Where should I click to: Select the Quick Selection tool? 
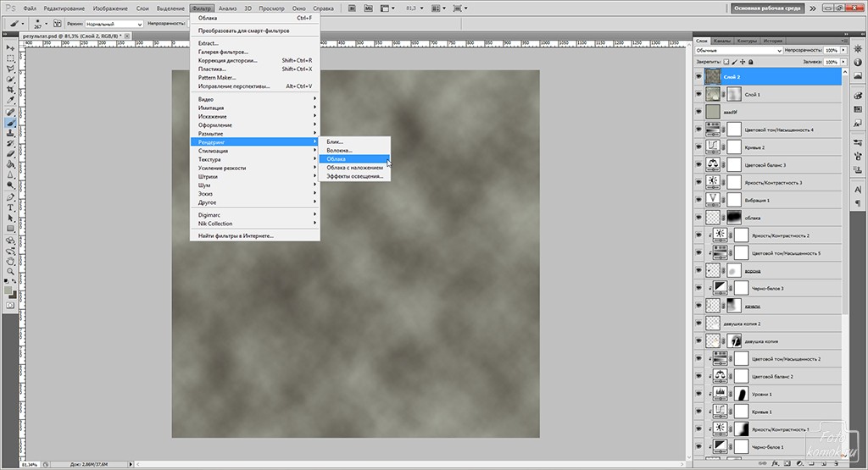10,79
